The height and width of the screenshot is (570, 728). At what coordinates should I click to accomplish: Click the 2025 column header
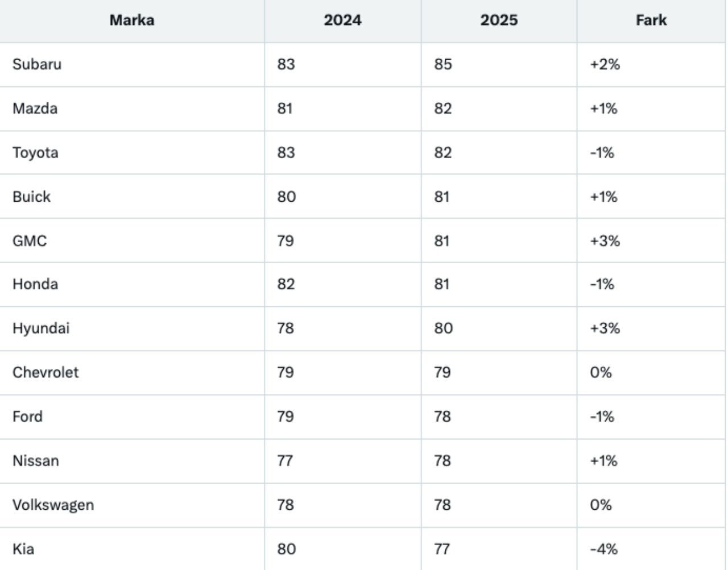499,20
